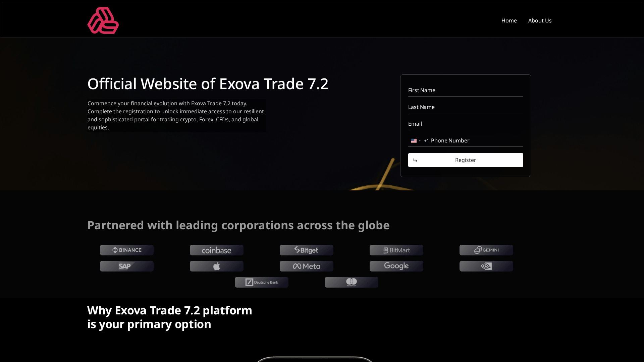Image resolution: width=644 pixels, height=362 pixels.
Task: Click the BitMart partner logo
Action: (x=396, y=250)
